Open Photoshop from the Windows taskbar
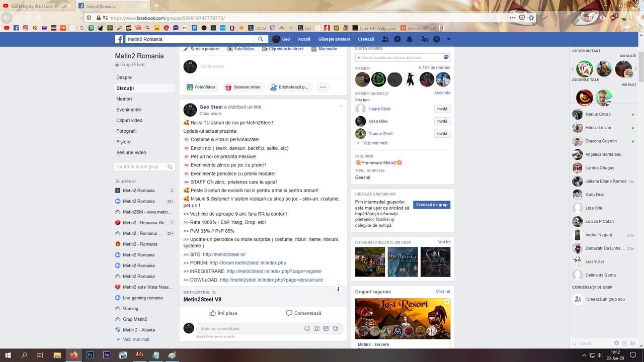Viewport: 644px width, 362px height. [x=90, y=355]
